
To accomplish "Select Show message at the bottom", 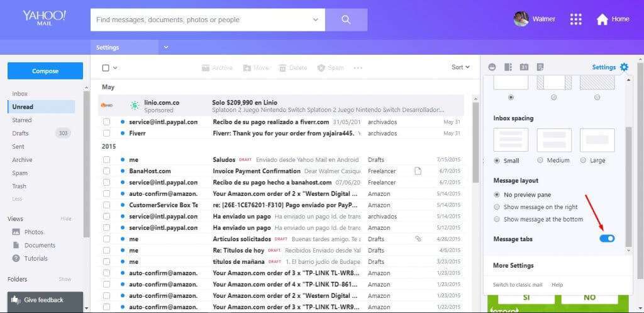I will click(497, 219).
